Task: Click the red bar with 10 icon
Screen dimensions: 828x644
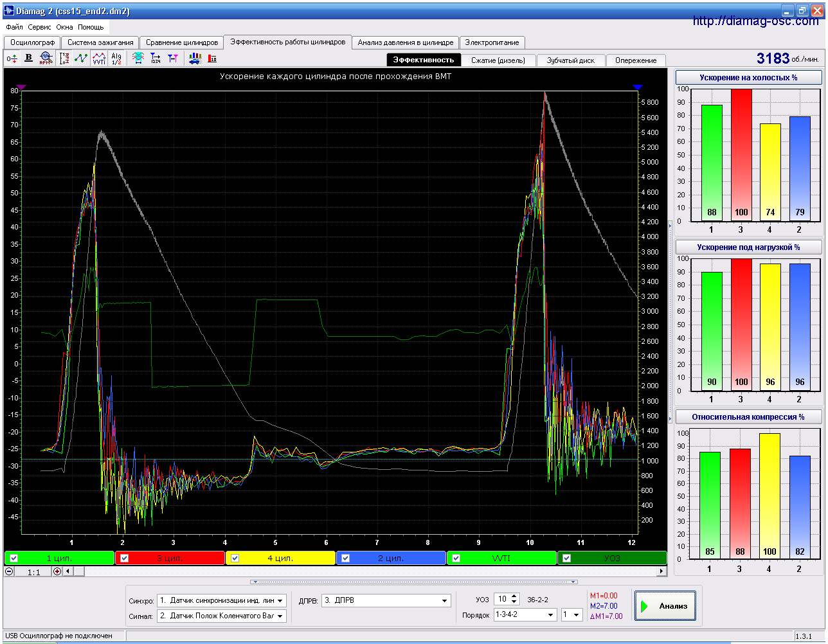Action: point(212,58)
